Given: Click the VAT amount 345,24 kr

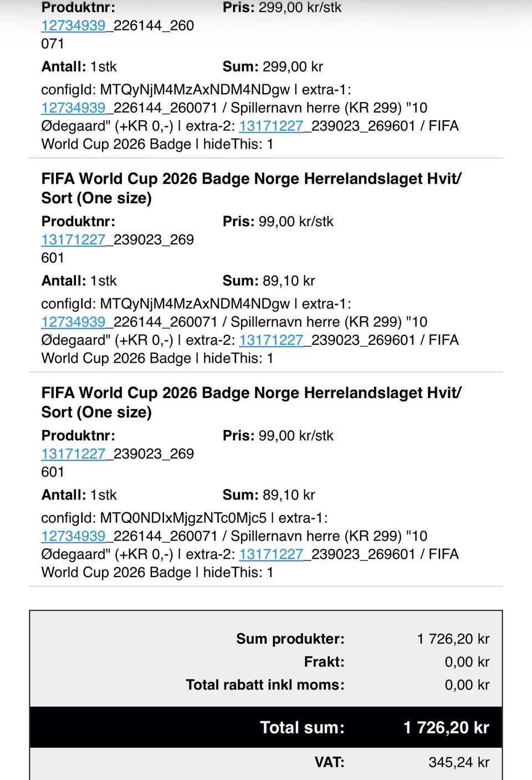Looking at the screenshot, I should (459, 762).
